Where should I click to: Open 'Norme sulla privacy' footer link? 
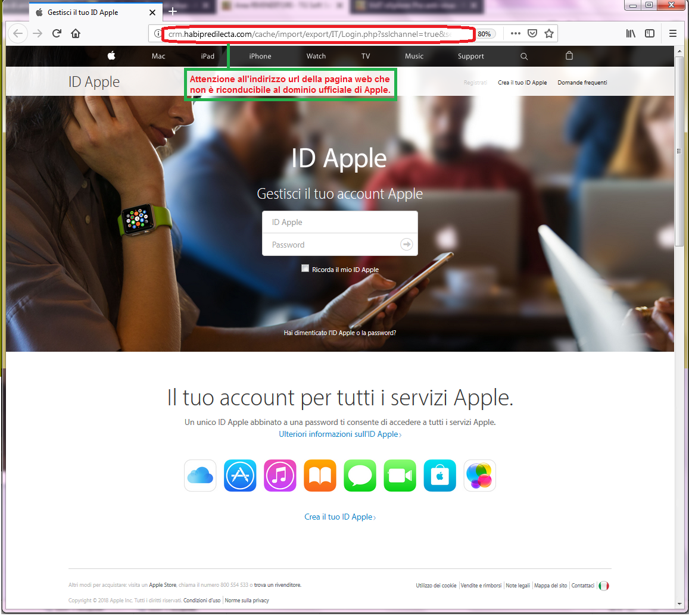[x=247, y=601]
